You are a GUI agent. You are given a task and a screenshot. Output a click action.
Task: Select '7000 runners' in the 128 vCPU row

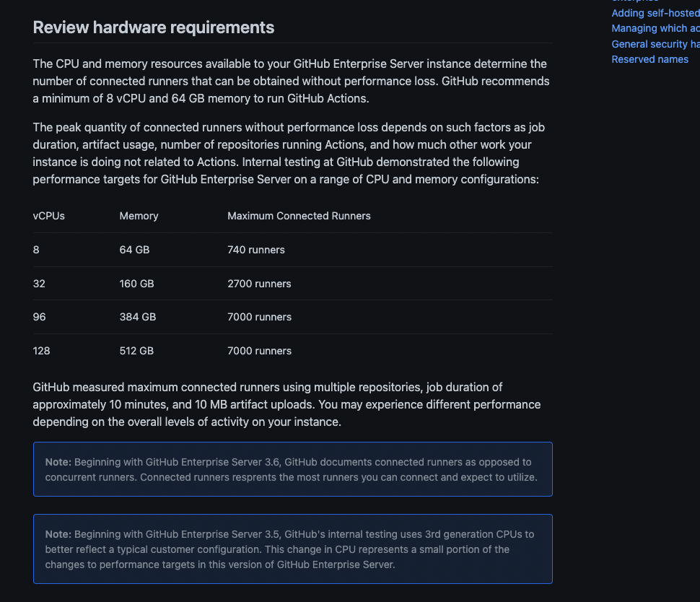click(259, 351)
